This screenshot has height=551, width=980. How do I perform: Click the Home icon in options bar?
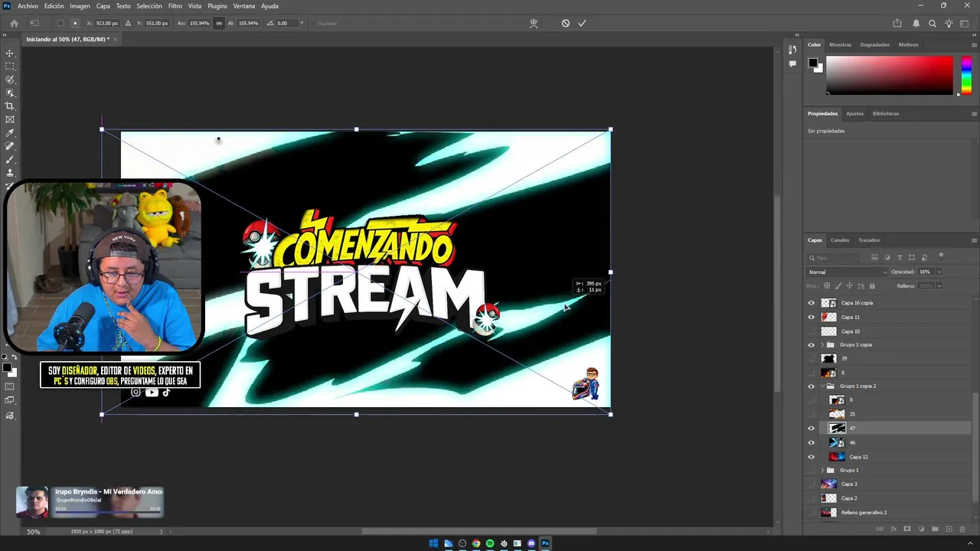[x=14, y=23]
